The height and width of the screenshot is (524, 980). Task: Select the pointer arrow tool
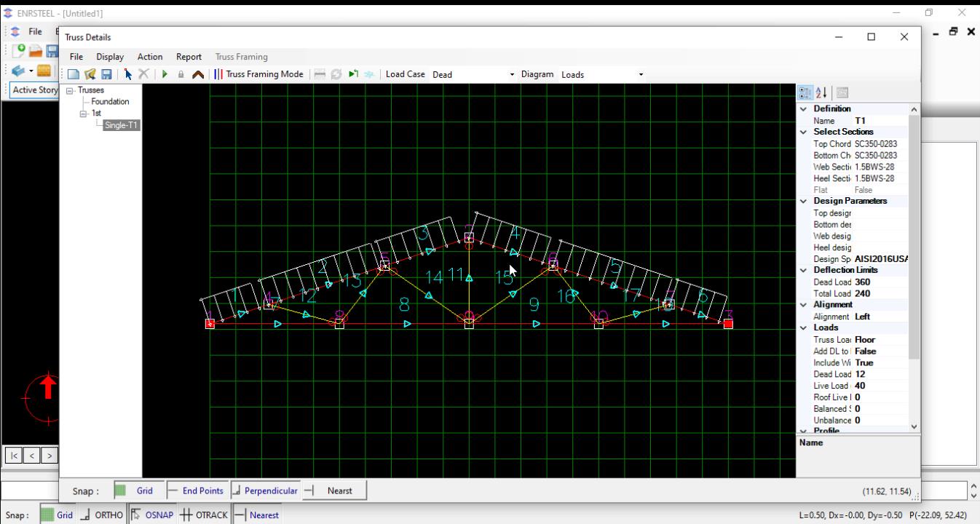click(128, 74)
